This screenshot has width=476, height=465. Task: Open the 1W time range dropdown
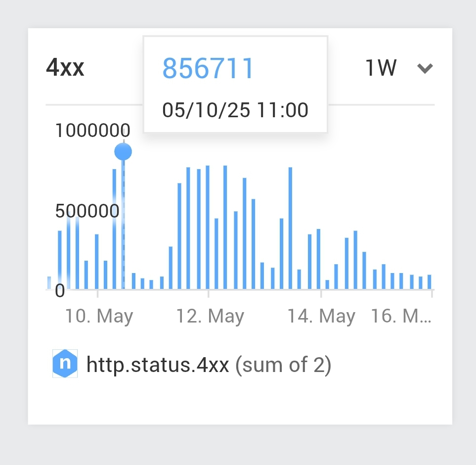(399, 67)
